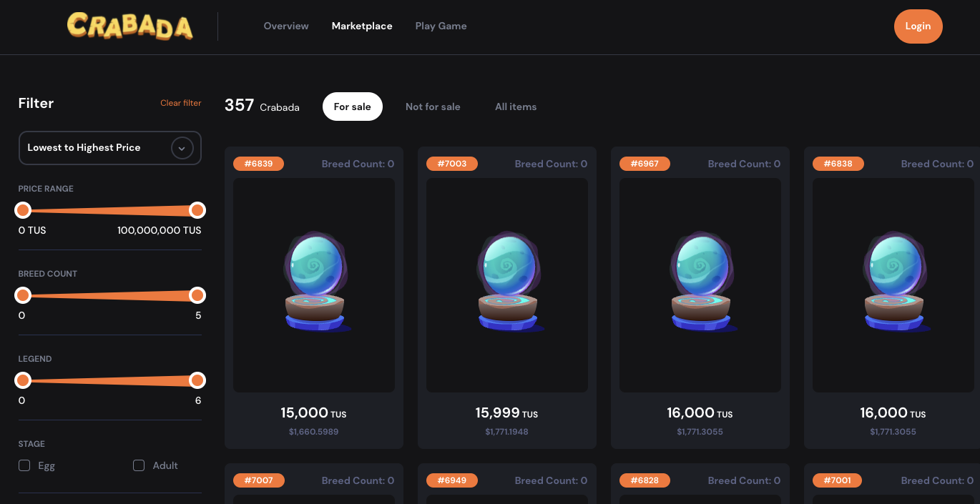Click the #6828 ID badge

point(645,480)
